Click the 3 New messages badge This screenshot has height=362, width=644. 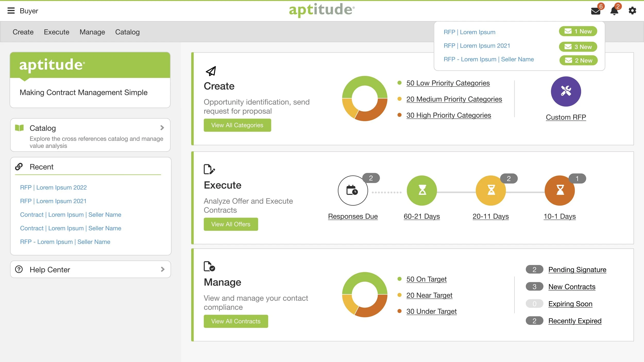pos(578,47)
